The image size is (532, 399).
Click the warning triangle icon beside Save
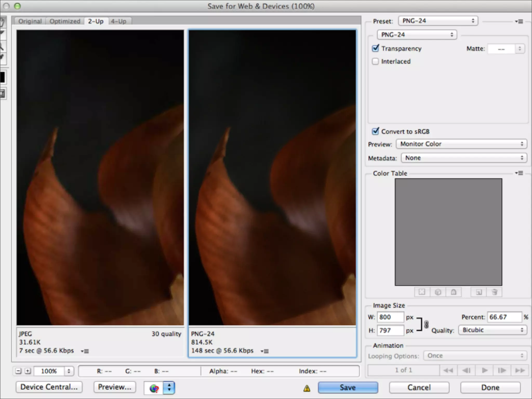pyautogui.click(x=307, y=388)
